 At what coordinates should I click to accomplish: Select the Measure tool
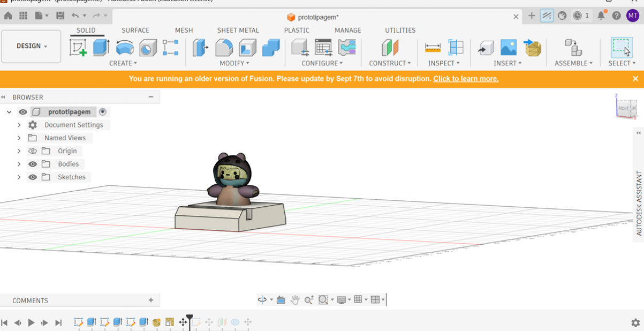click(433, 48)
